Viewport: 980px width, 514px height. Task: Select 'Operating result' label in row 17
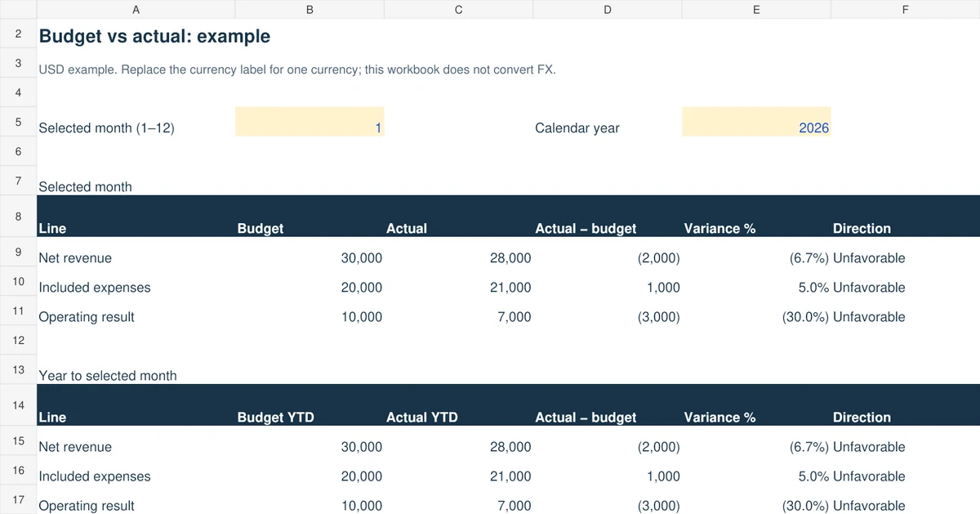coord(87,506)
